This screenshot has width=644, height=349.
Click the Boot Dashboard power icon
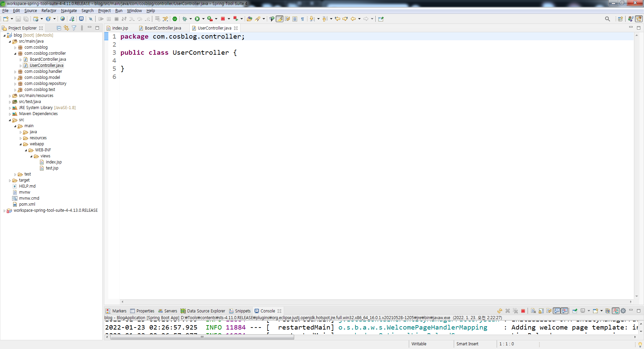[x=175, y=19]
